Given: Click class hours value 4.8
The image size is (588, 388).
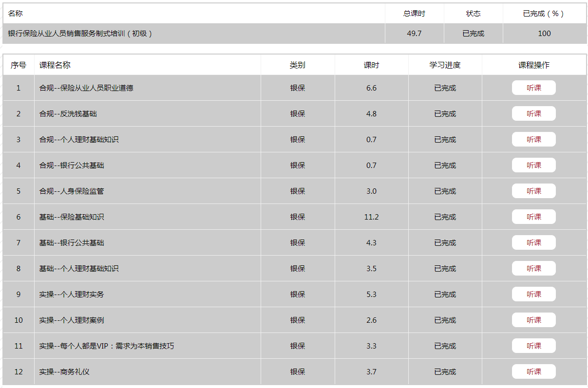Looking at the screenshot, I should [x=371, y=114].
